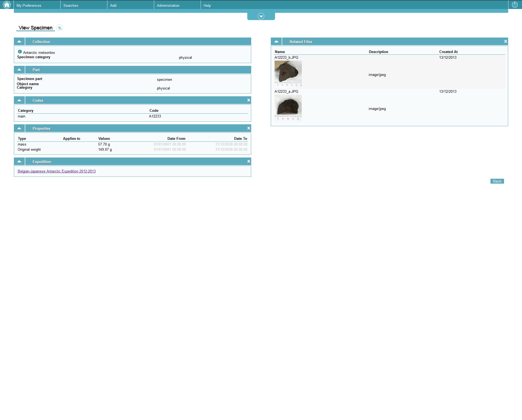Close the Codes widget with X
Screen dimensions: 522x420
pos(248,100)
